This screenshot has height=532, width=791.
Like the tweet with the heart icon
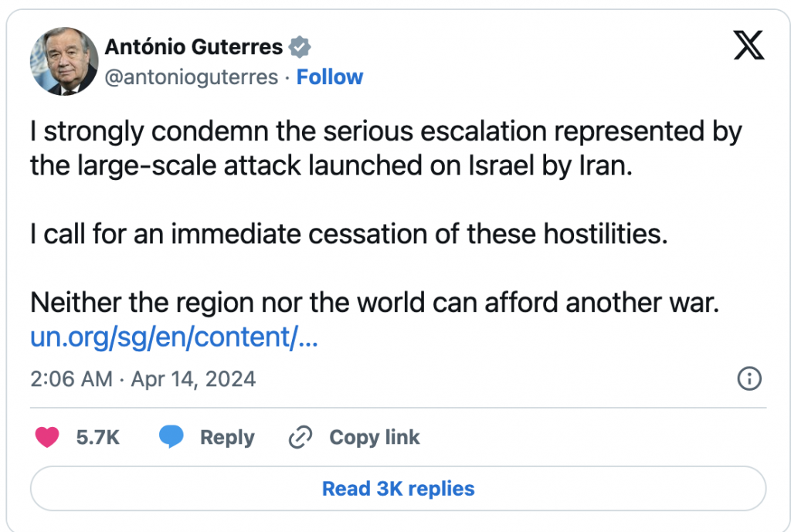(48, 437)
